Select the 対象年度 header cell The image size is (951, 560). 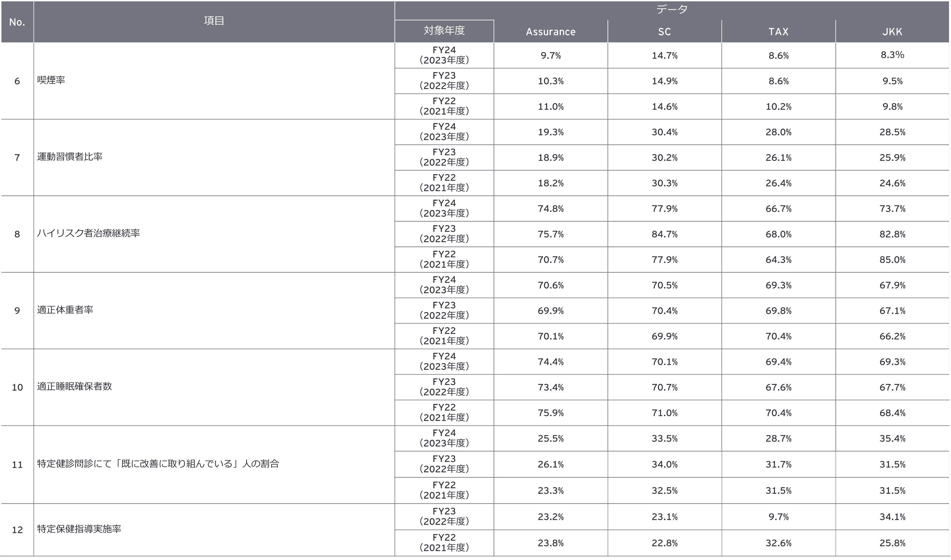(444, 31)
